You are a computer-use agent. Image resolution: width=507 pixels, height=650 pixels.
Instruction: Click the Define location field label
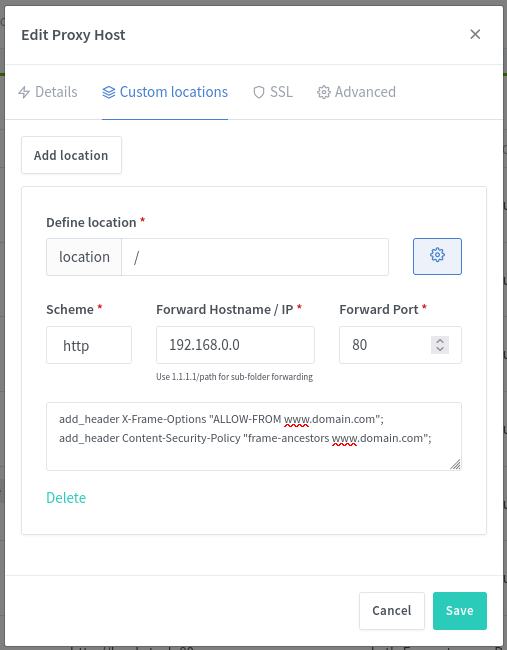91,222
